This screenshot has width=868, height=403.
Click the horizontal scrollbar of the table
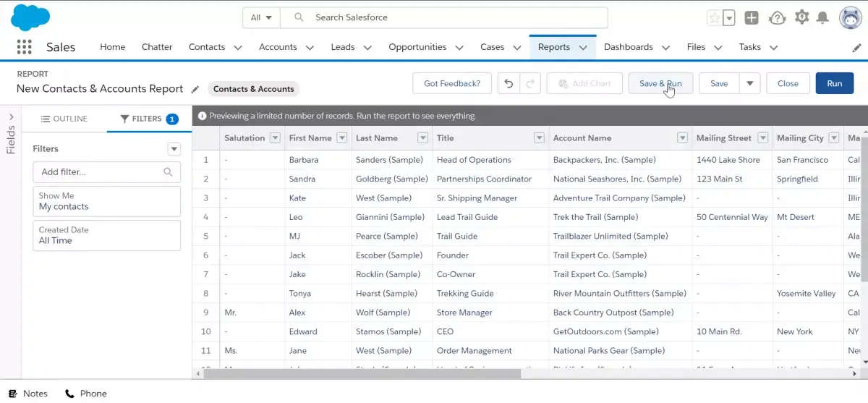[x=362, y=374]
